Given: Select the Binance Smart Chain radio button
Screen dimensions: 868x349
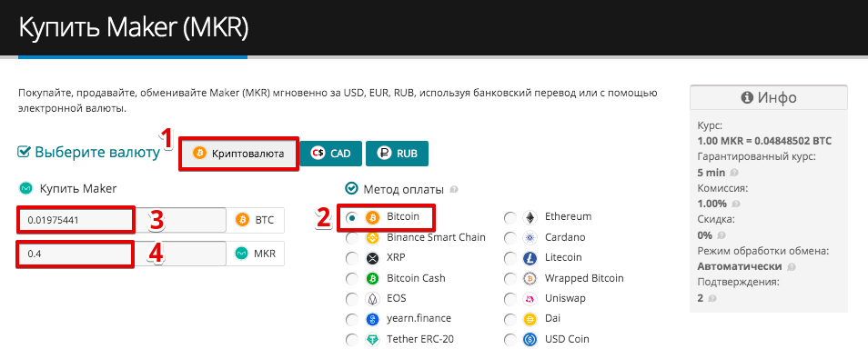Looking at the screenshot, I should 351,238.
